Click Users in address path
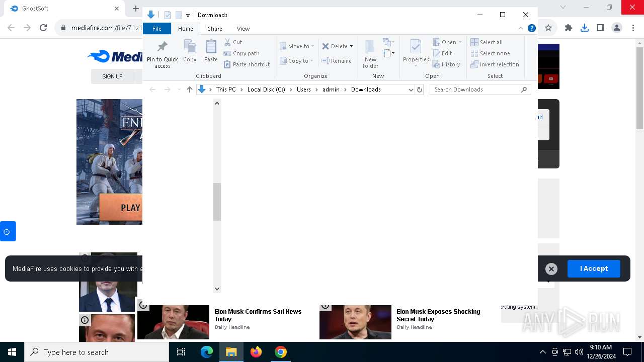 pyautogui.click(x=304, y=89)
